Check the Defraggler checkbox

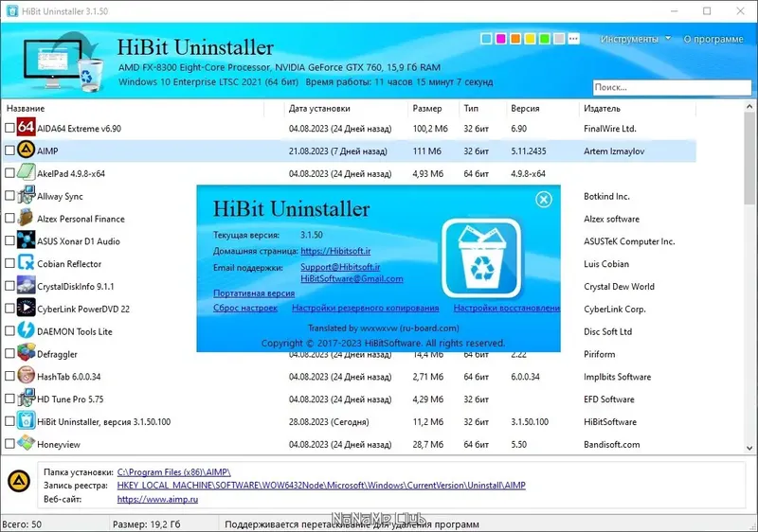coord(9,353)
